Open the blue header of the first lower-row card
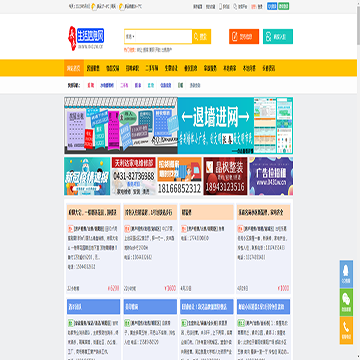The width and height of the screenshot is (360, 360). point(93,307)
